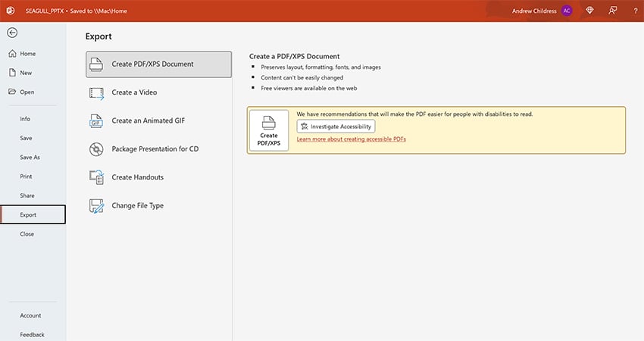Click the Create PDF/XPS printer icon button
Screen dimensions: 644x341
coord(269,130)
